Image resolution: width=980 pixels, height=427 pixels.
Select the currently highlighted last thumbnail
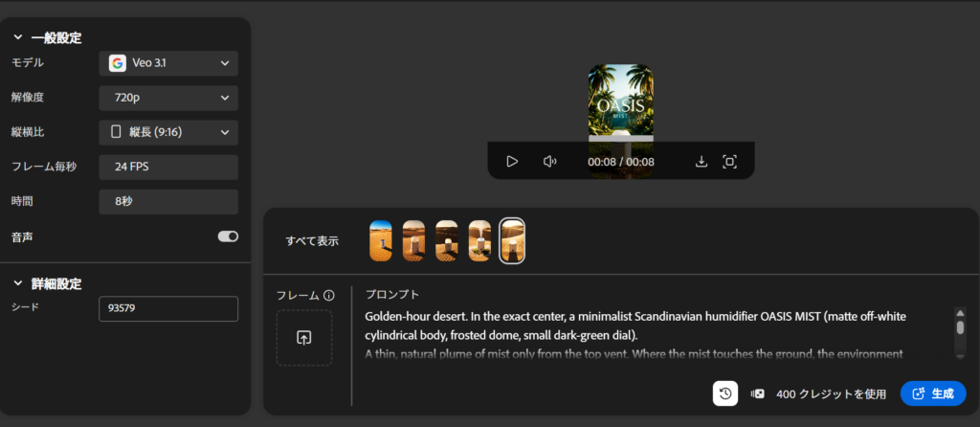tap(512, 241)
